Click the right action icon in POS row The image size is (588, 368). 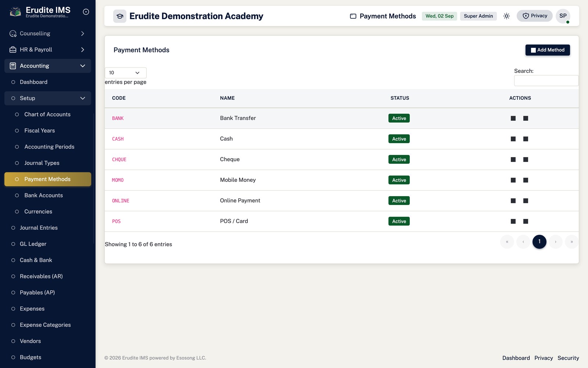point(526,221)
